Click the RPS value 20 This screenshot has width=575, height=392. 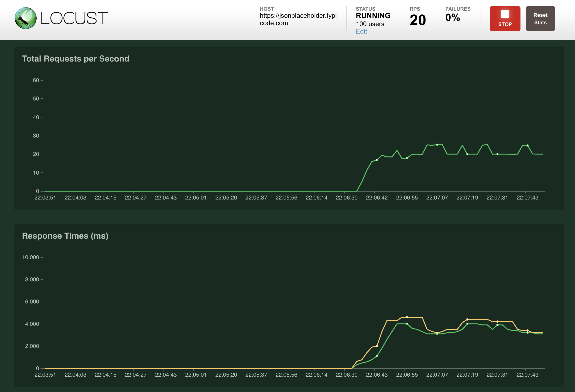418,20
